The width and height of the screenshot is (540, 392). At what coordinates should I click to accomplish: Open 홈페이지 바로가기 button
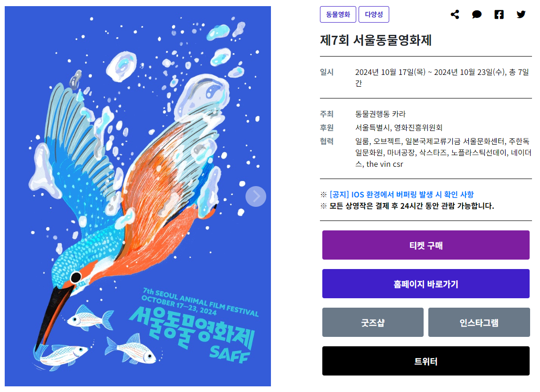tap(425, 284)
